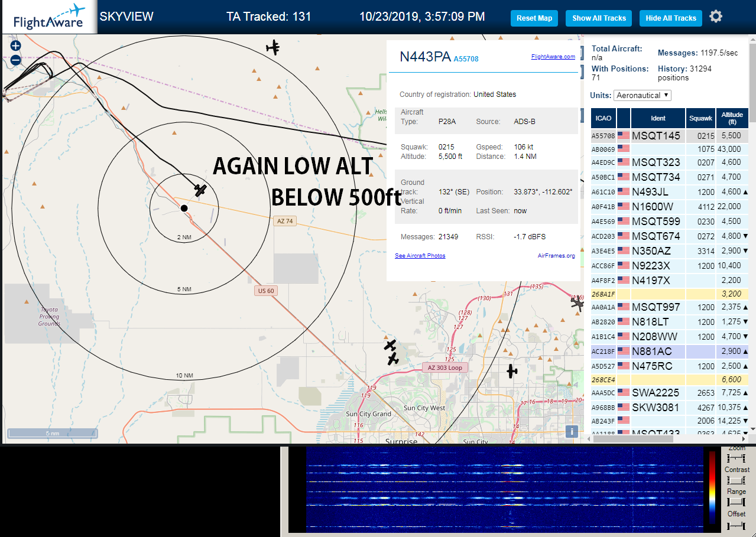Click the US flag in the AB243F row
This screenshot has height=537, width=756.
tap(624, 421)
